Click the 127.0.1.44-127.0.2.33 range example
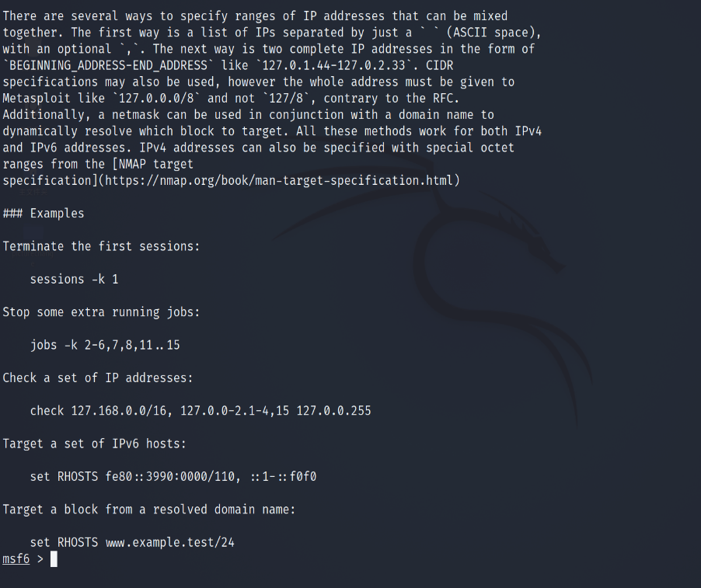701x588 pixels. point(333,65)
